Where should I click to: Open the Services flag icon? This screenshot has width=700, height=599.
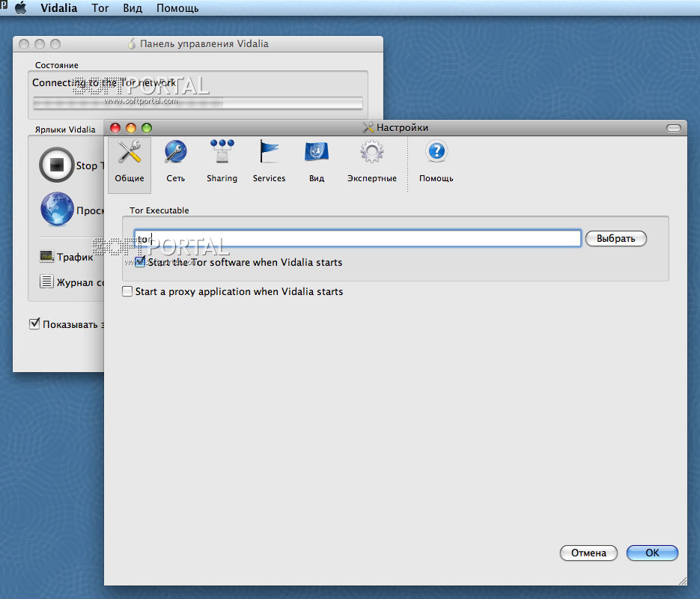point(270,152)
